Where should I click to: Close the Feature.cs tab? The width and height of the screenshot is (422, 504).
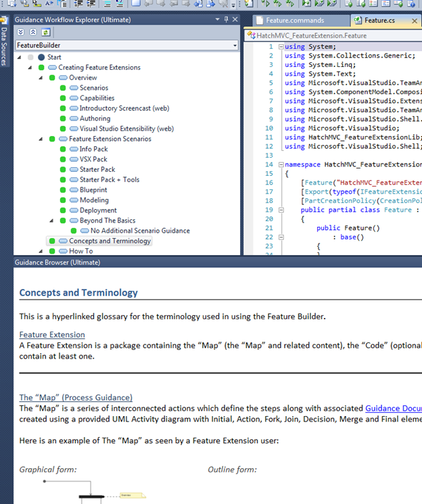(x=415, y=21)
